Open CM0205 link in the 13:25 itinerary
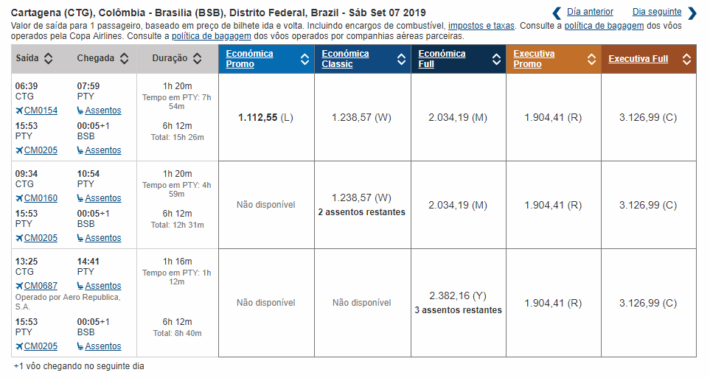The width and height of the screenshot is (710, 378). pos(41,346)
